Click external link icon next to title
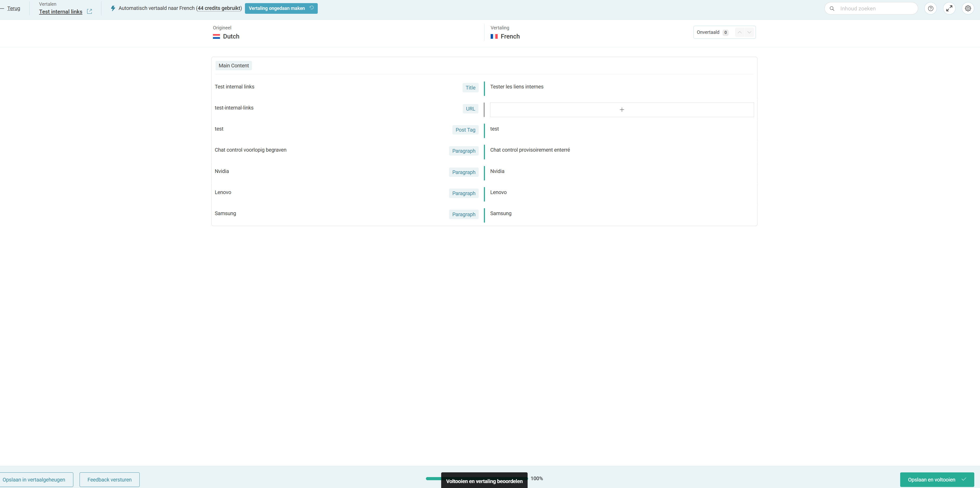 (89, 11)
